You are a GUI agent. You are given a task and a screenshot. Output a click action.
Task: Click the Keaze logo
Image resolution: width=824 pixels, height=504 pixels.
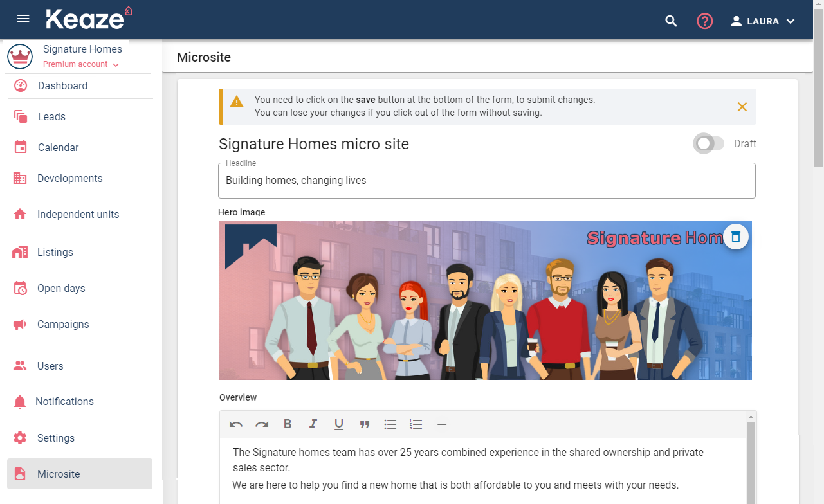(89, 18)
